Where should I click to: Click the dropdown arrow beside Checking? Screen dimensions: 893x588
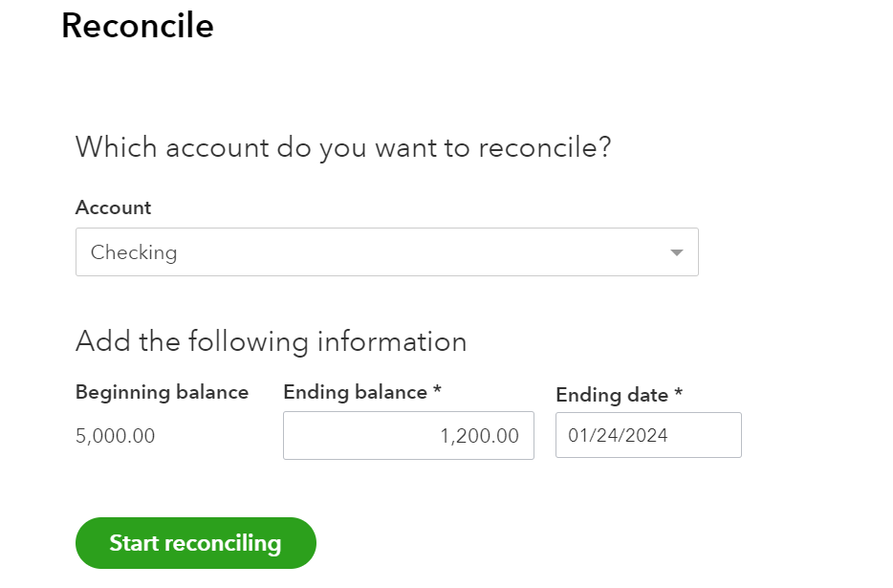click(677, 251)
